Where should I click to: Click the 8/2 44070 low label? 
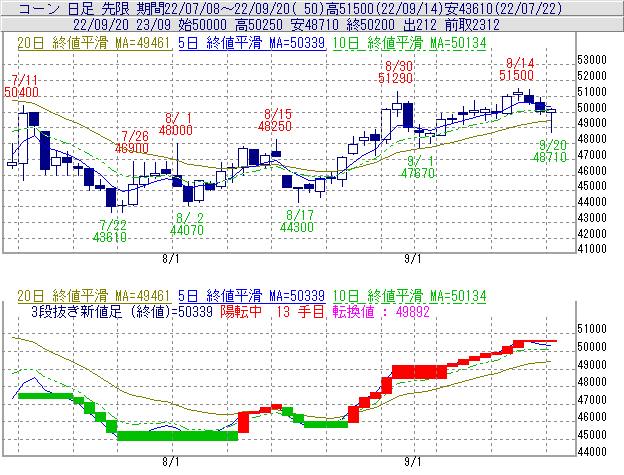tap(187, 224)
